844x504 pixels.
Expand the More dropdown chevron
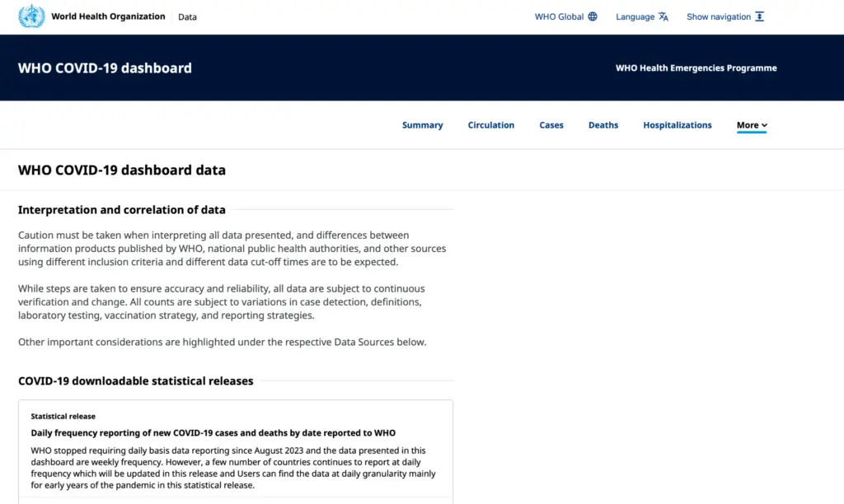pos(764,125)
